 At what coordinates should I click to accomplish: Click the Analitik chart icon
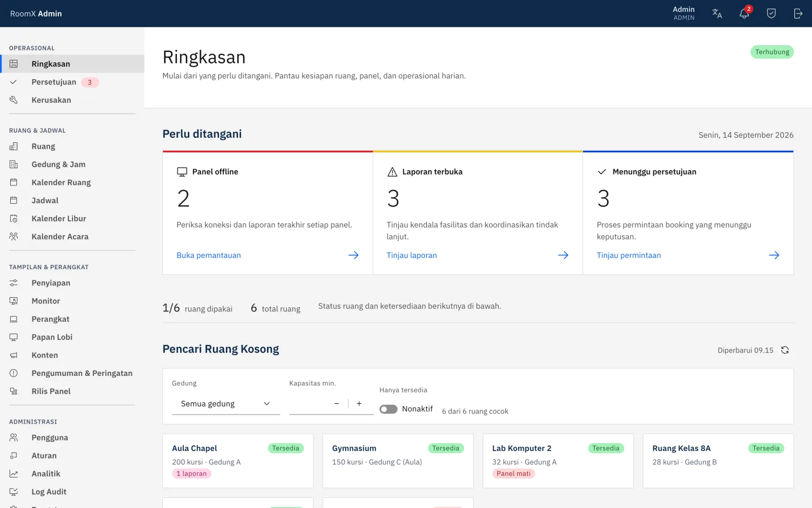coord(14,474)
